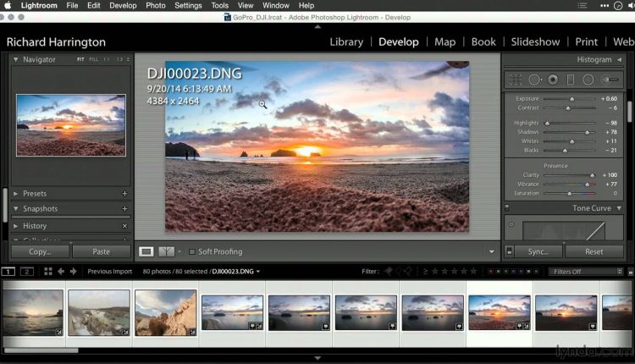The image size is (635, 364).
Task: Toggle the Tone Curve panel on/off switch
Action: (506, 208)
